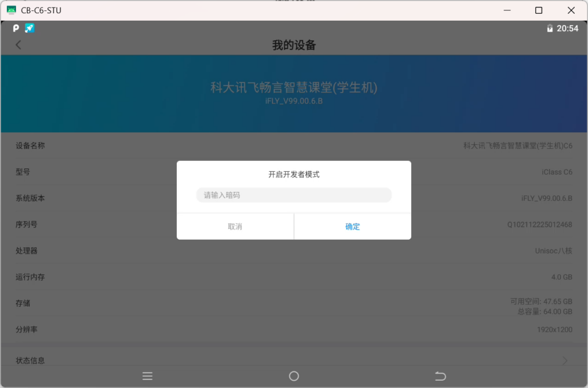The height and width of the screenshot is (388, 588).
Task: Click 可用空间: 47.65 GB storage value
Action: click(541, 301)
